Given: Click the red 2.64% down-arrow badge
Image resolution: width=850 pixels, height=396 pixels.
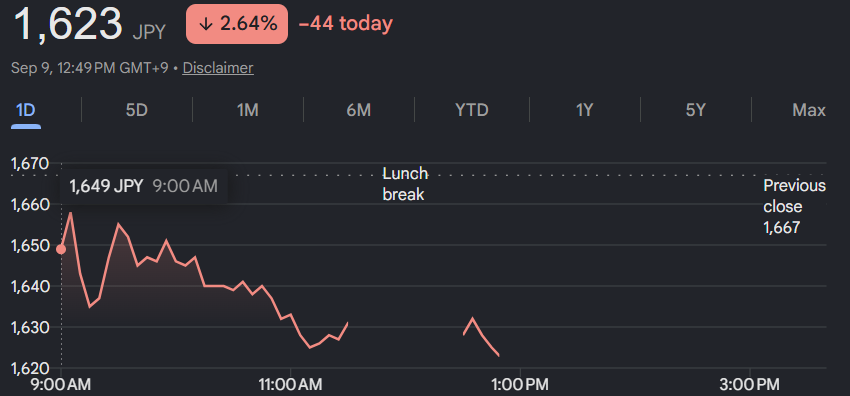Looking at the screenshot, I should (237, 24).
